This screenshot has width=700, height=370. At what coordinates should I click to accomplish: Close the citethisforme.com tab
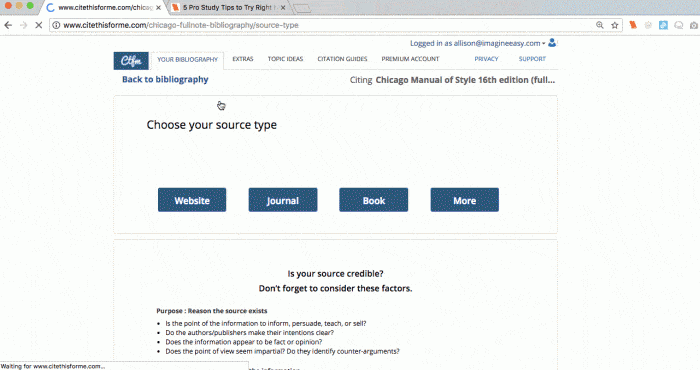[x=158, y=8]
